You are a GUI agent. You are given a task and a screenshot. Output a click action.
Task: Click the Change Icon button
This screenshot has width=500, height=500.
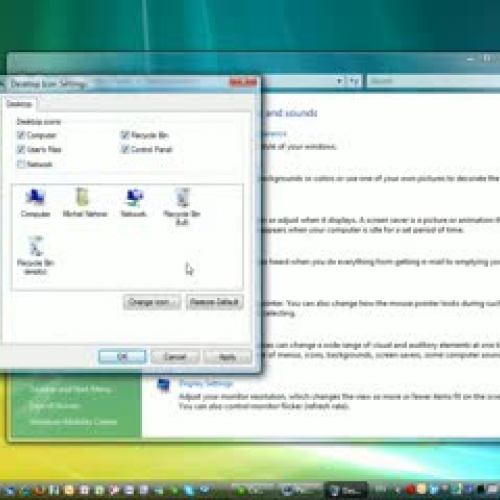pyautogui.click(x=152, y=302)
